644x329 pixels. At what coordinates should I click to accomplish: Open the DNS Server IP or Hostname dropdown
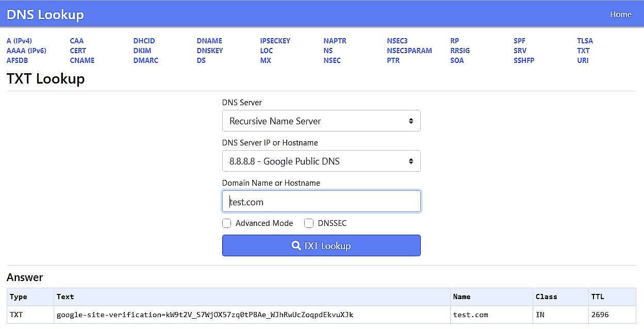tap(321, 161)
